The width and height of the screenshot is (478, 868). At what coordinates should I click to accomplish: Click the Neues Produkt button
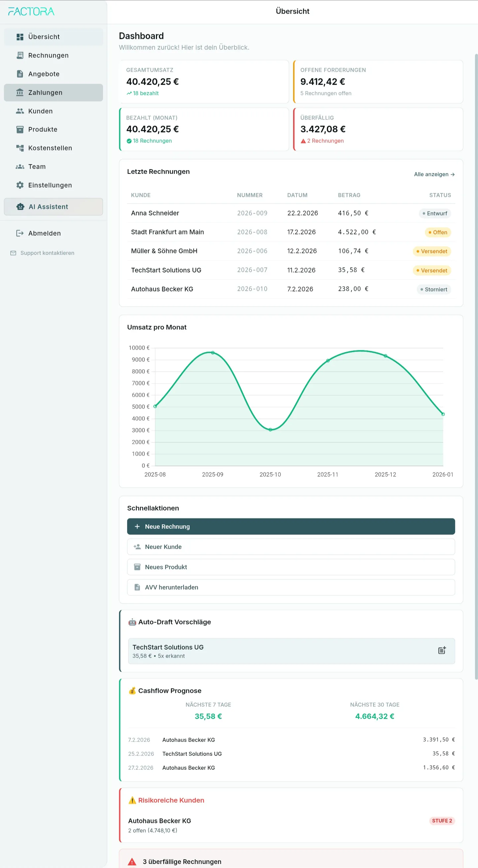click(x=291, y=567)
